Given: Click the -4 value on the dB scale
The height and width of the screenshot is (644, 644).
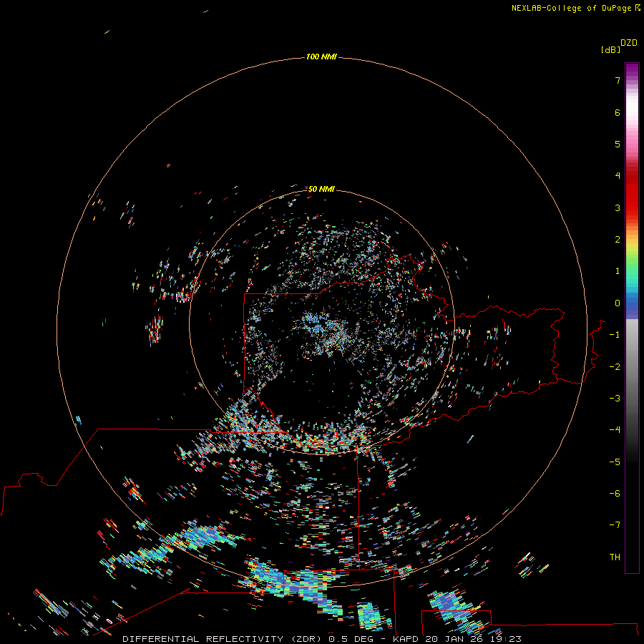Looking at the screenshot, I should (615, 429).
